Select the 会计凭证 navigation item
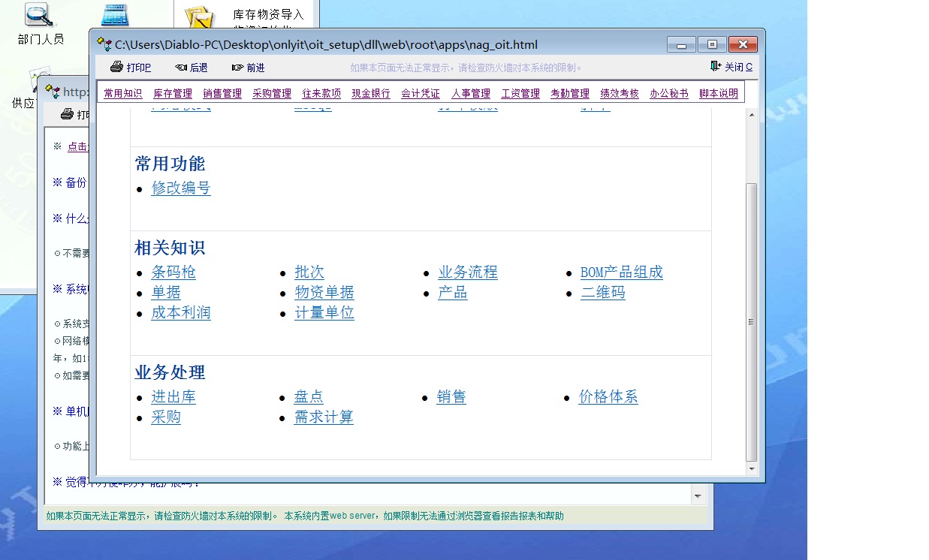Image resolution: width=929 pixels, height=560 pixels. 421,94
